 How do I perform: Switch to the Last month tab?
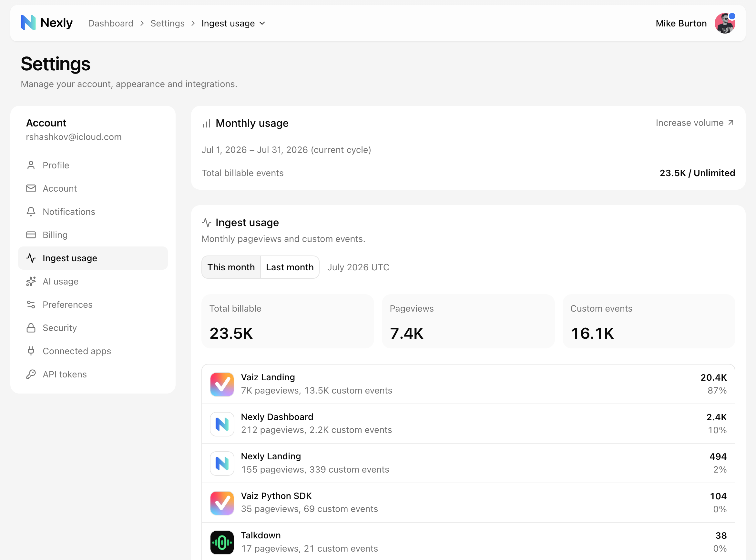coord(290,267)
